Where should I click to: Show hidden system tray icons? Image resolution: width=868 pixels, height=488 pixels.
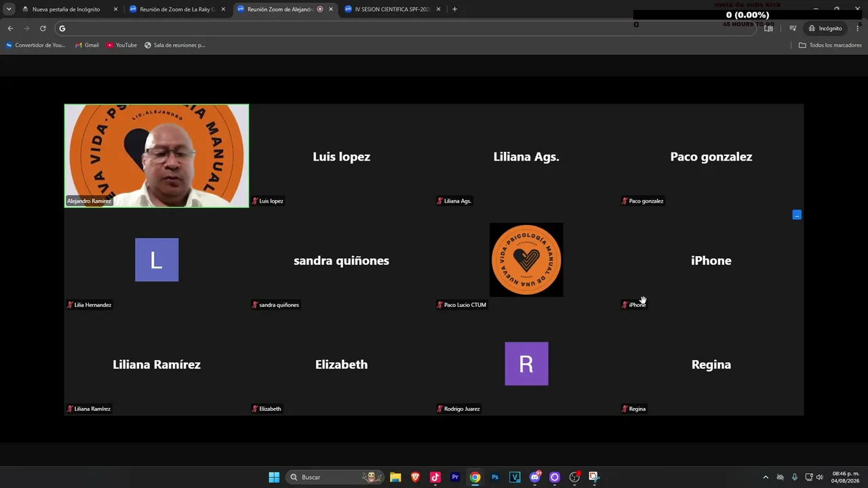(x=766, y=477)
